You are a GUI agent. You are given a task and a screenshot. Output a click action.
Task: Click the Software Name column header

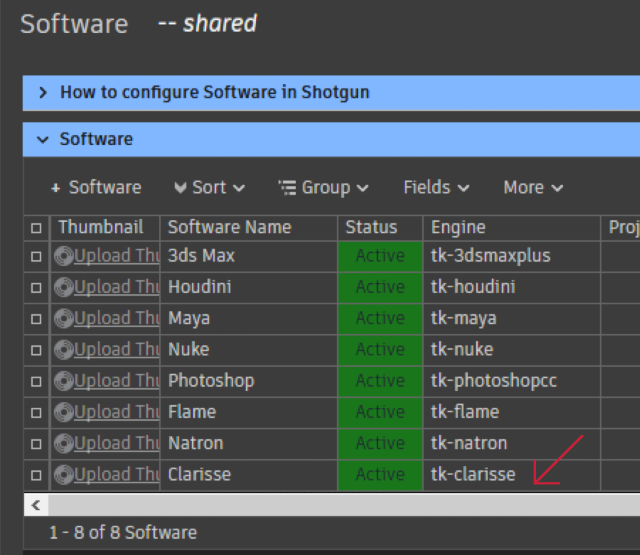click(249, 227)
